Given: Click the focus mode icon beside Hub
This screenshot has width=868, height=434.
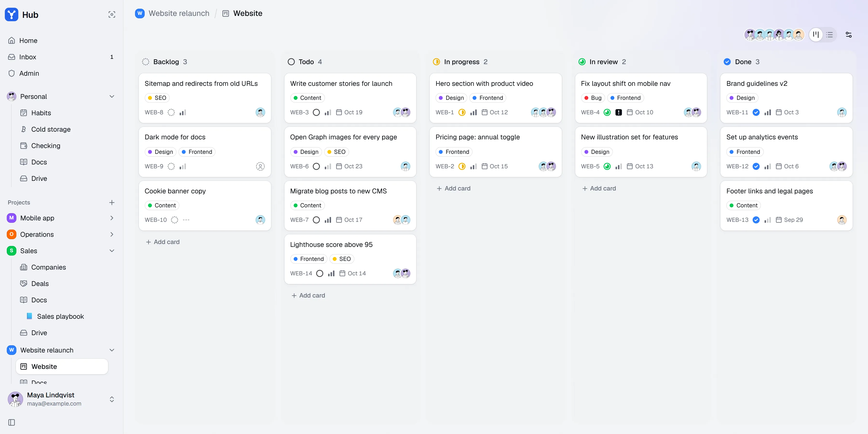Looking at the screenshot, I should 112,14.
